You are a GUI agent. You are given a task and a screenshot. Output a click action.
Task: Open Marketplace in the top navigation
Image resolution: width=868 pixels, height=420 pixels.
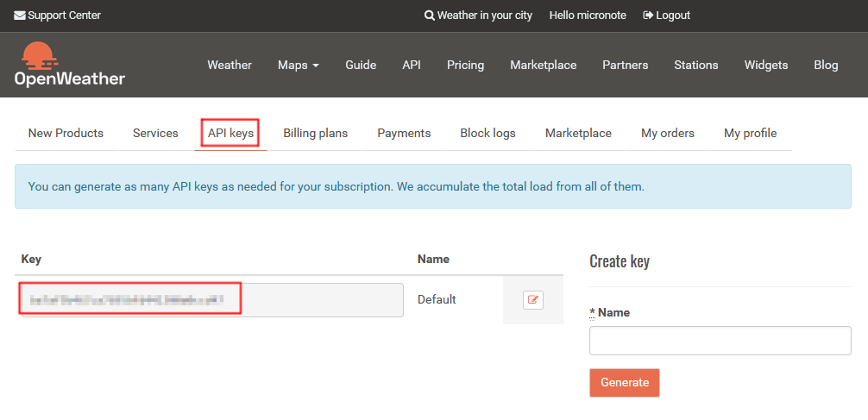pos(544,65)
